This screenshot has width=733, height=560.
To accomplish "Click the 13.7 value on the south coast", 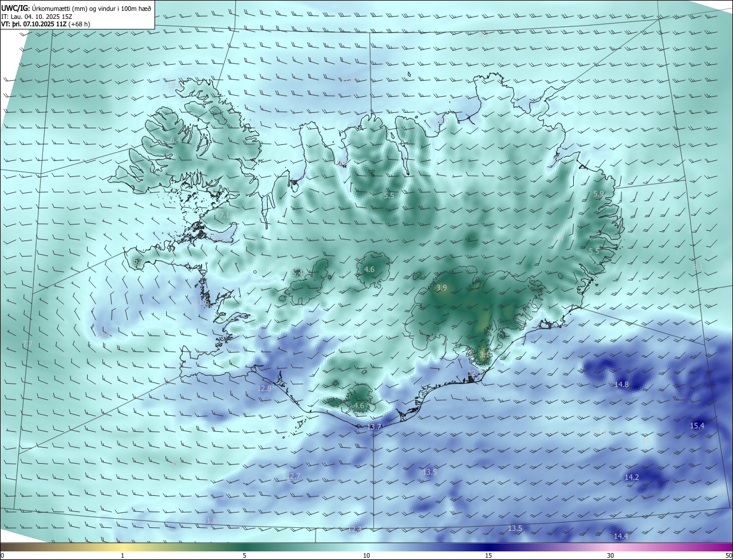I will coord(374,427).
